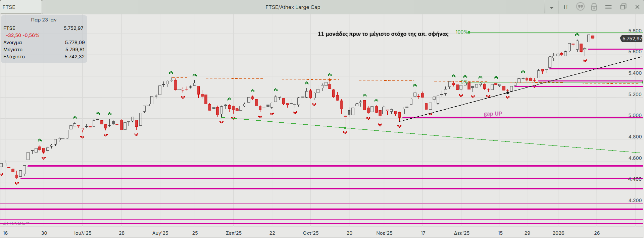Select the 100% Fibonacci level handle
The image size is (644, 238).
tap(469, 32)
